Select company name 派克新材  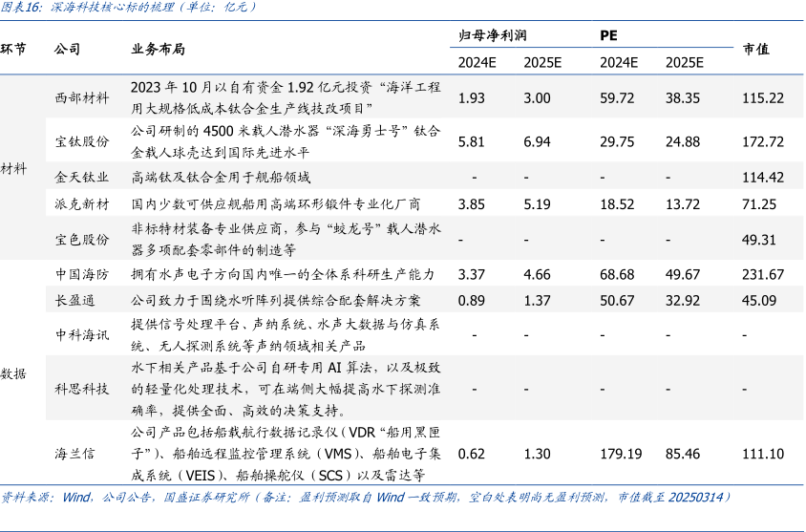click(82, 204)
